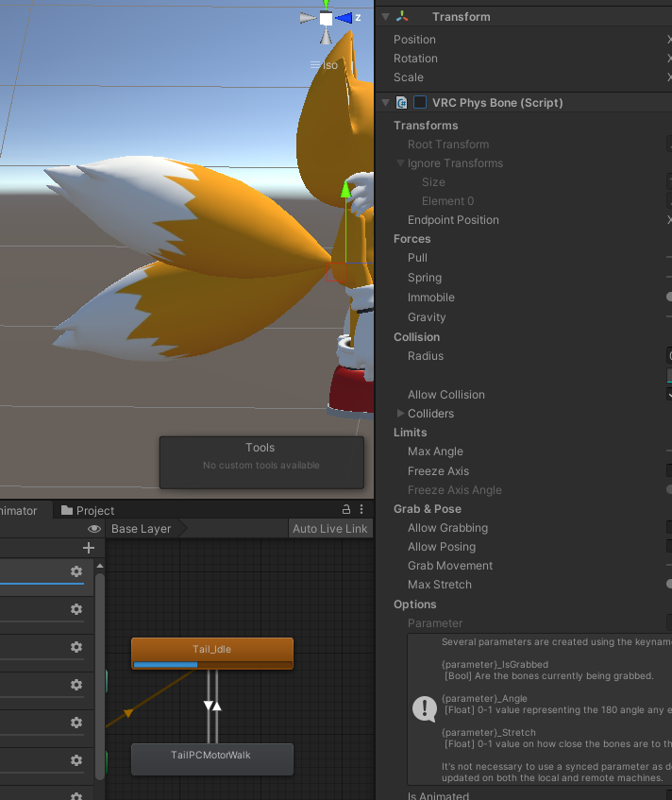Image resolution: width=672 pixels, height=800 pixels.
Task: Select the Animator tab
Action: 19,511
